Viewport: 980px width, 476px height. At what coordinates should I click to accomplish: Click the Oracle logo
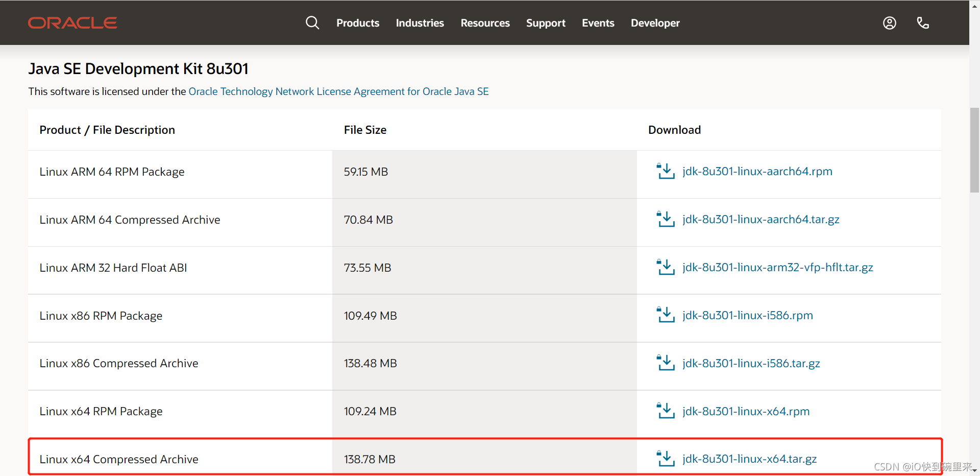[x=72, y=23]
